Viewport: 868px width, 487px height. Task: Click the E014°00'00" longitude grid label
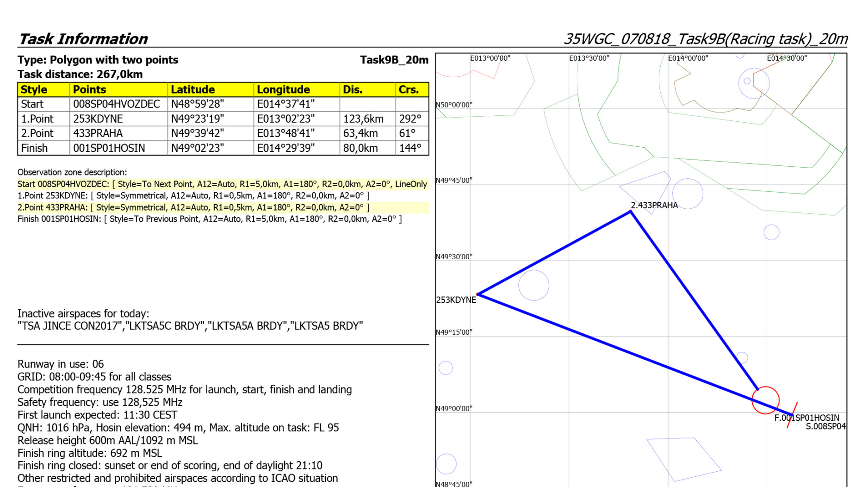tap(688, 58)
